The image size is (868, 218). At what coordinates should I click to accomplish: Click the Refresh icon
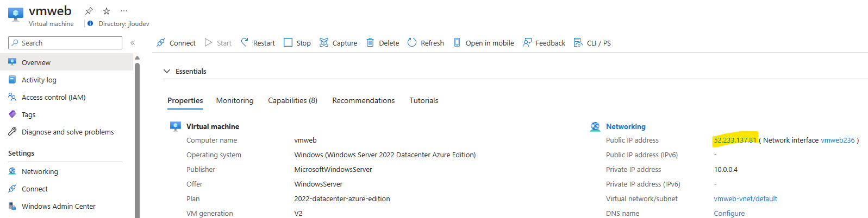[412, 42]
